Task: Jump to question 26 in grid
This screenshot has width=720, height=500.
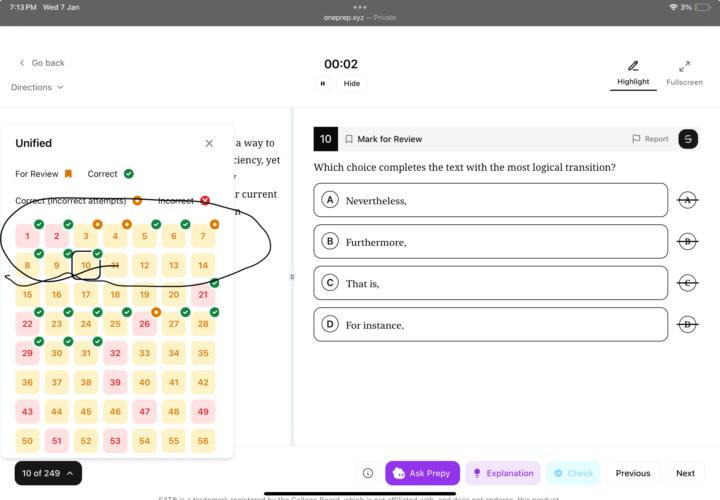Action: (x=145, y=324)
